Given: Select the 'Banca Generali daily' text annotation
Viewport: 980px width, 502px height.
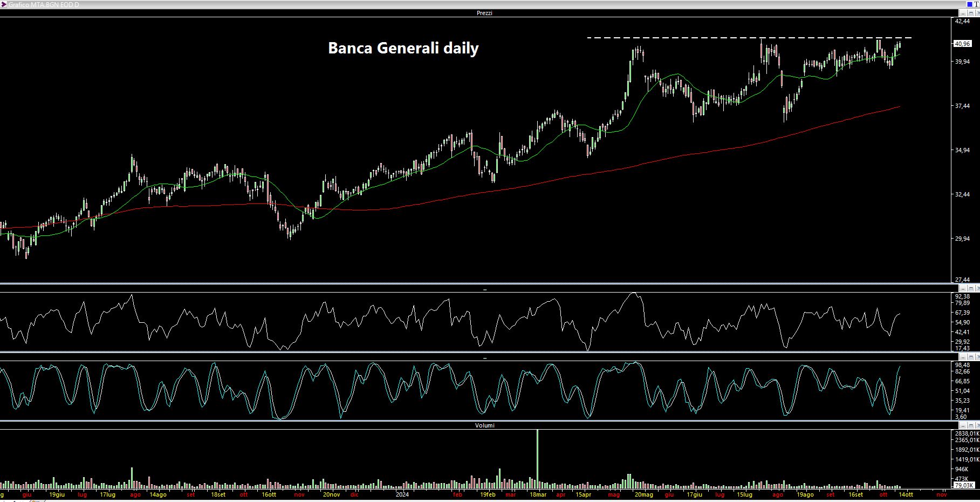Looking at the screenshot, I should tap(403, 48).
